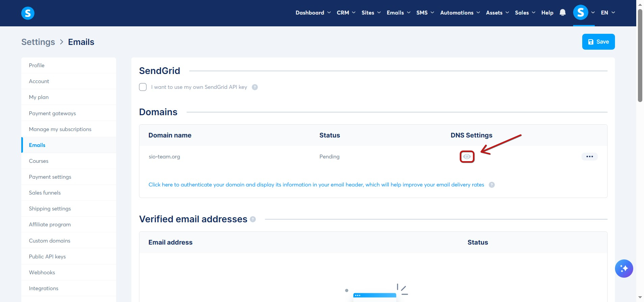Screen dimensions: 644x302
Task: Open the notifications bell
Action: tap(562, 12)
